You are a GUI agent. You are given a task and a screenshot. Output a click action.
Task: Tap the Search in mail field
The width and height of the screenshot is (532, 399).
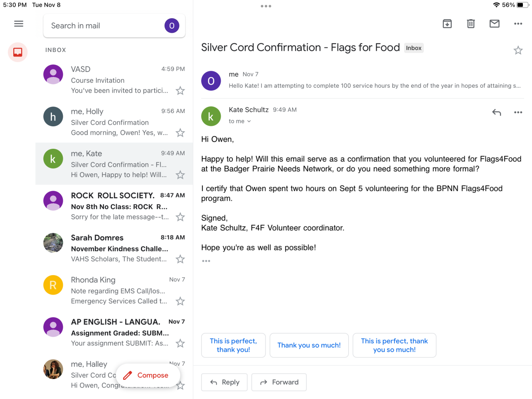click(x=104, y=26)
